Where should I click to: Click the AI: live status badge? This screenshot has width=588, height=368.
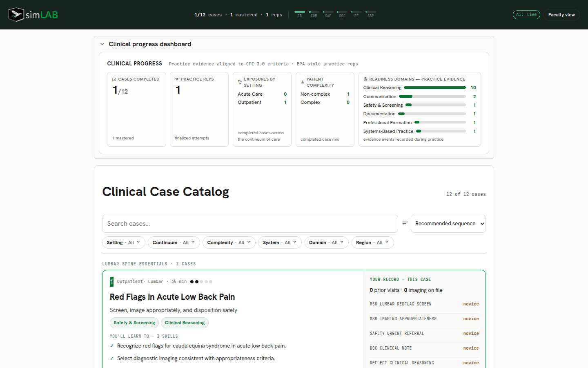tap(526, 15)
